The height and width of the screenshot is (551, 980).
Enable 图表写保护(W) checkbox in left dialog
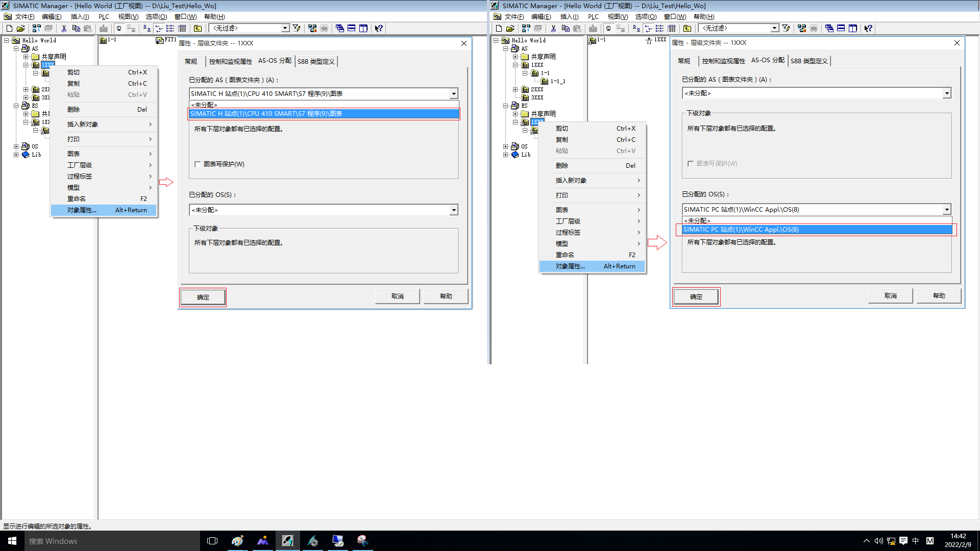click(198, 164)
